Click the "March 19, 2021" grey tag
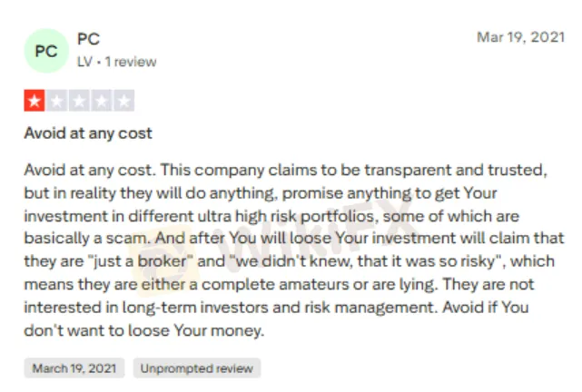Viewport: 582px width, 392px height. tap(75, 368)
